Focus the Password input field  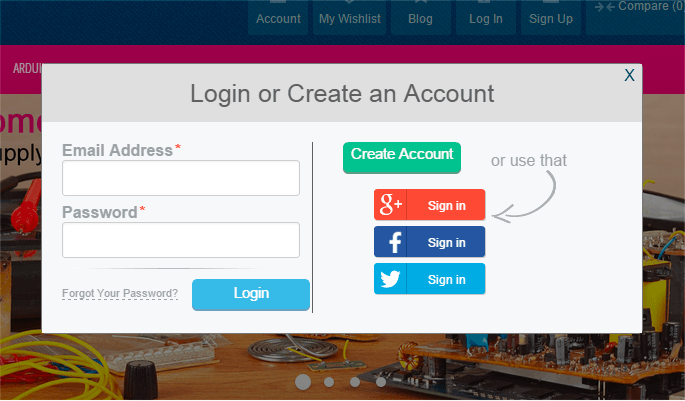tap(181, 240)
